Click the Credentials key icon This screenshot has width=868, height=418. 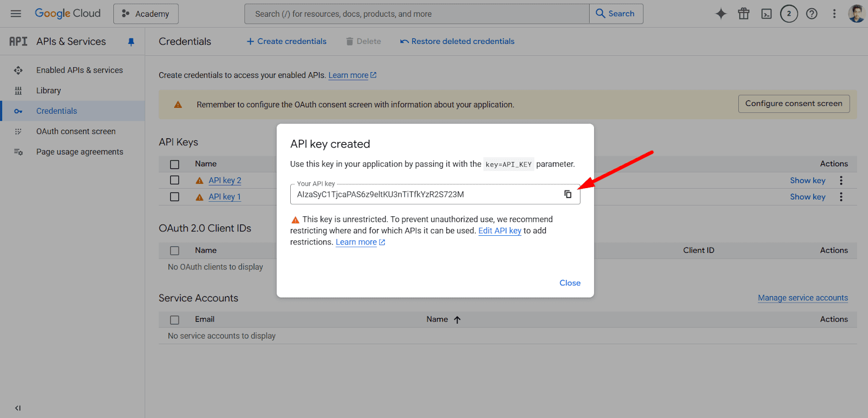point(18,111)
